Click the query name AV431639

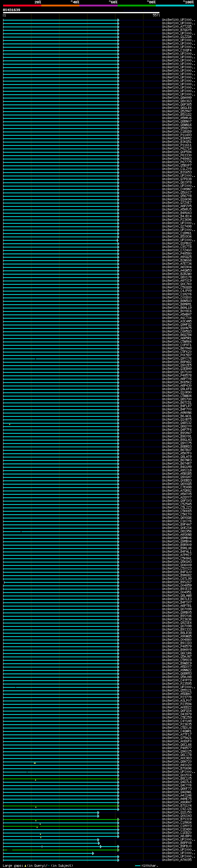[11, 10]
